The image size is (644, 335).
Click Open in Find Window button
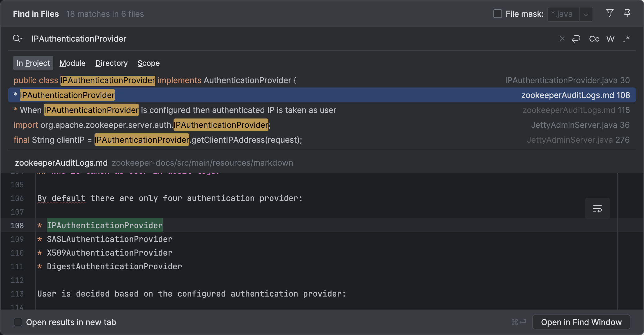click(x=581, y=322)
